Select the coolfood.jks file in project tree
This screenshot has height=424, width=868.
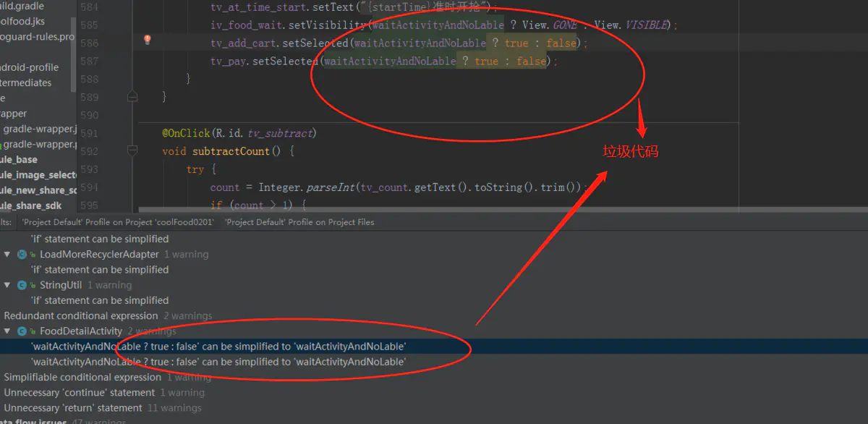pos(22,21)
